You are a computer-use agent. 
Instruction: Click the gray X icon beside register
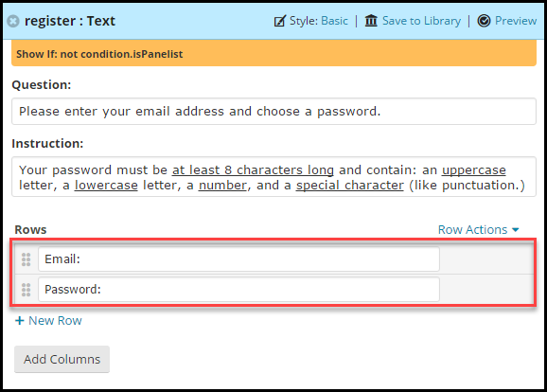pyautogui.click(x=13, y=21)
